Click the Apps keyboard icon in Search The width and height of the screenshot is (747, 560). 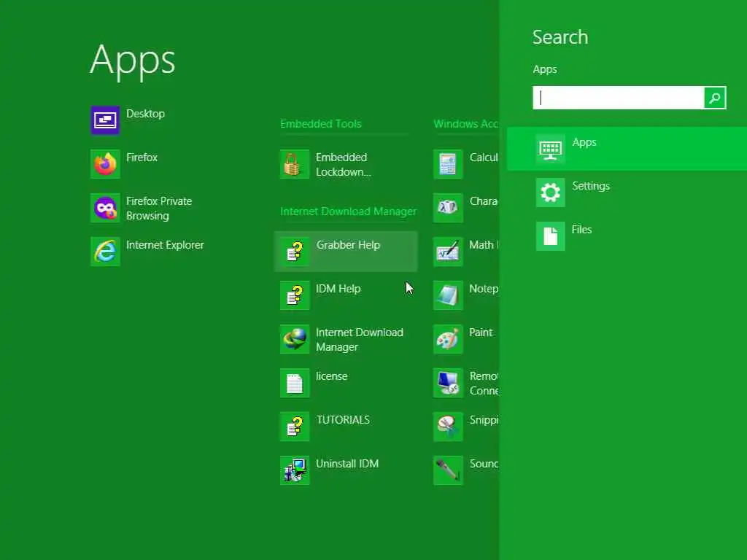tap(550, 149)
